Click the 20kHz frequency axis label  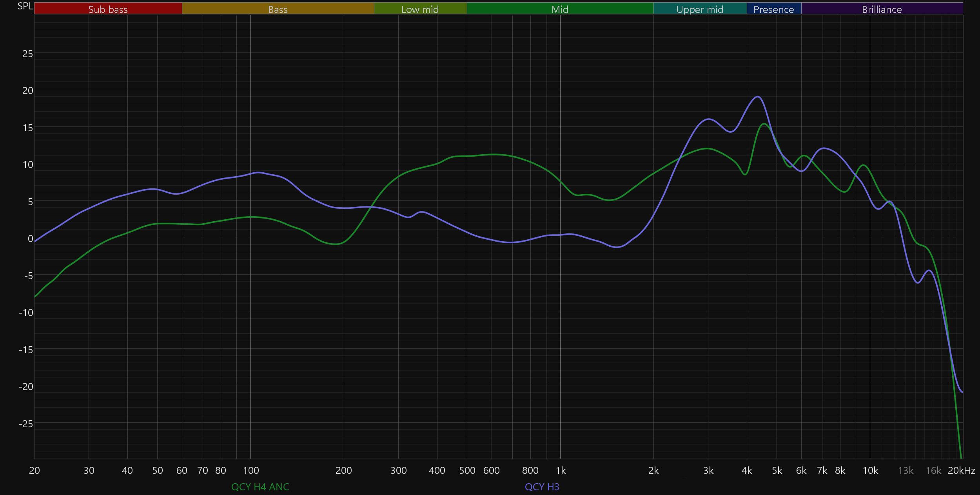(x=961, y=470)
